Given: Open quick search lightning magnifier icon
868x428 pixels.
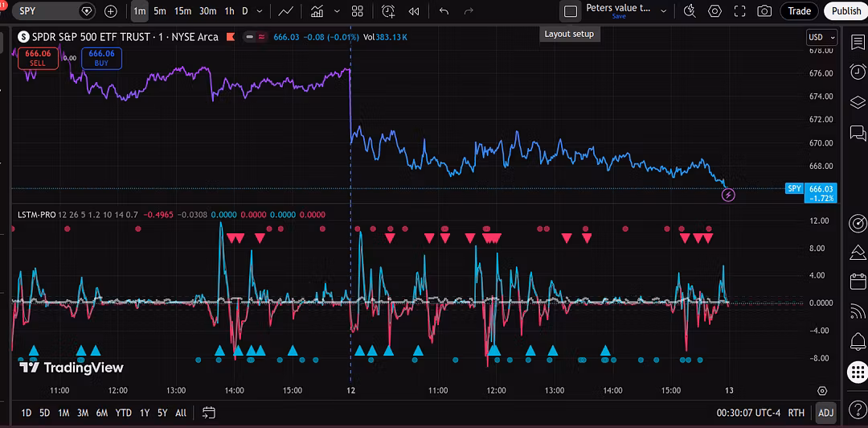Looking at the screenshot, I should coord(690,11).
